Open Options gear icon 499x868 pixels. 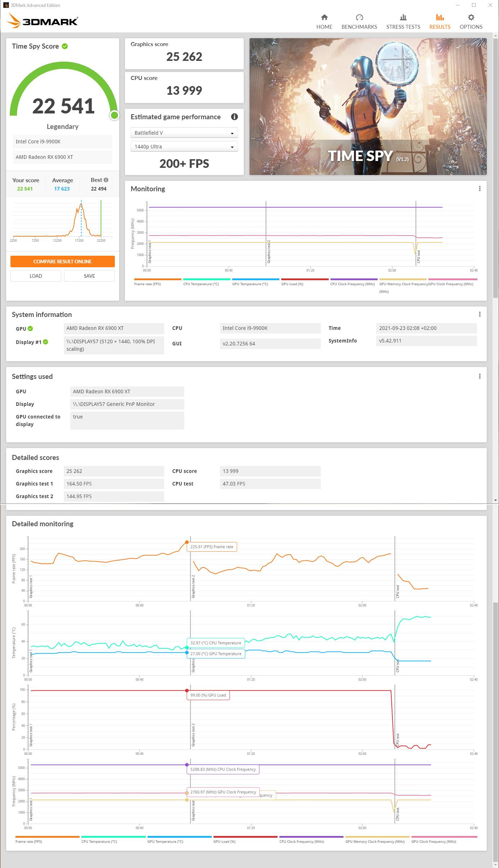tap(471, 17)
